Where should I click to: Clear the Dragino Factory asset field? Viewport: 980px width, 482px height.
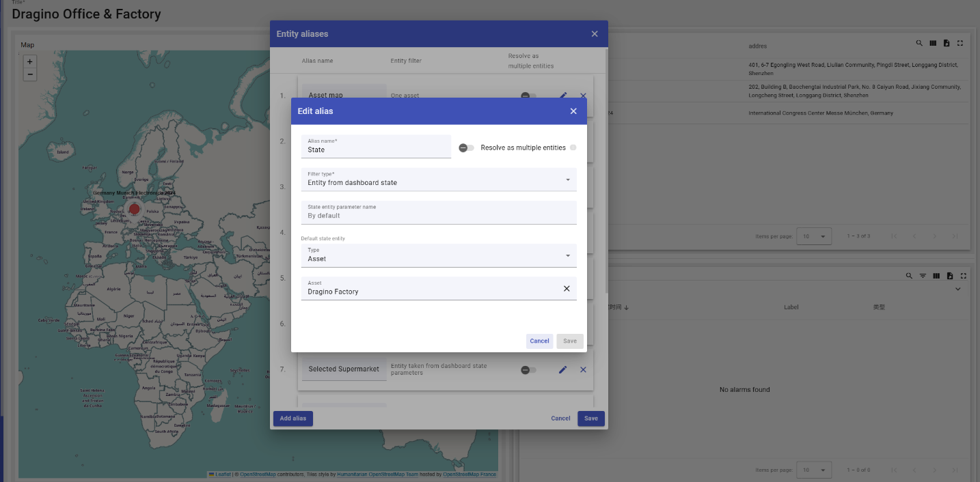coord(567,289)
